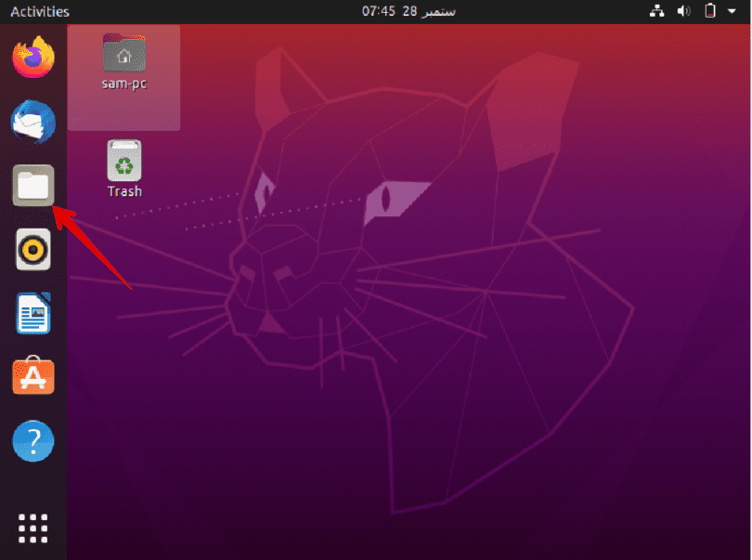The image size is (752, 560).
Task: Click the volume indicator in the top bar
Action: tap(684, 11)
